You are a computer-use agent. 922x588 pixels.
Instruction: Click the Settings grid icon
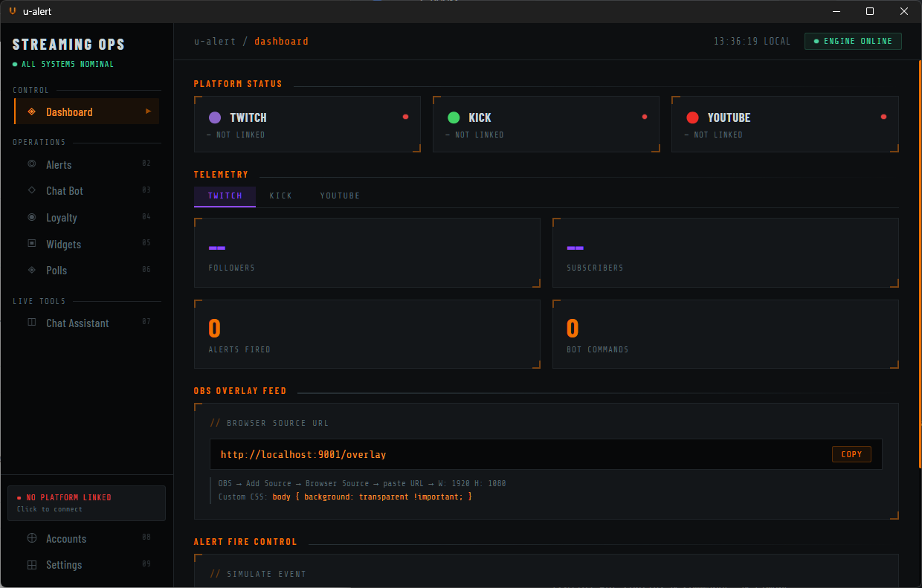point(31,565)
